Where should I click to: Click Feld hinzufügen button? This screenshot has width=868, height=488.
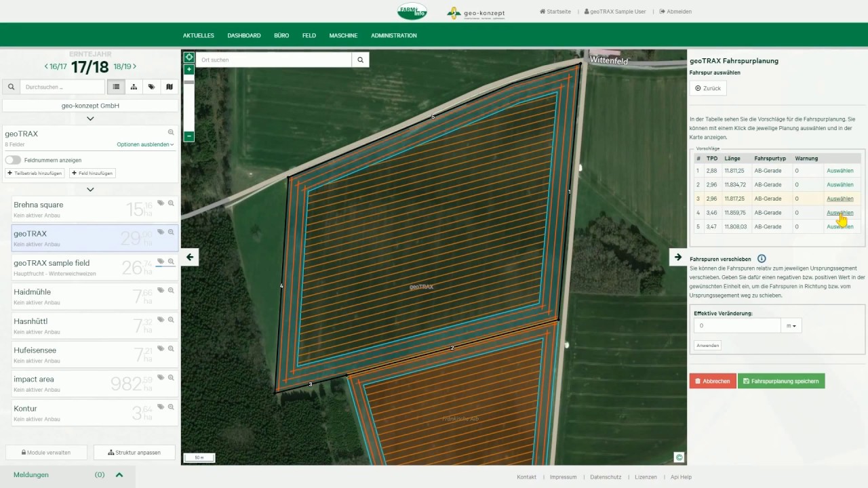(92, 173)
